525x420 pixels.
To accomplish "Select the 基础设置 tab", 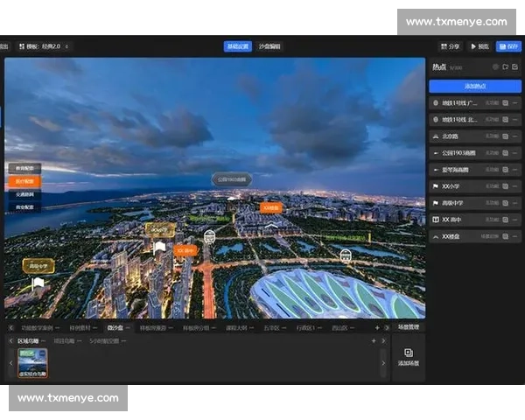I will click(237, 46).
